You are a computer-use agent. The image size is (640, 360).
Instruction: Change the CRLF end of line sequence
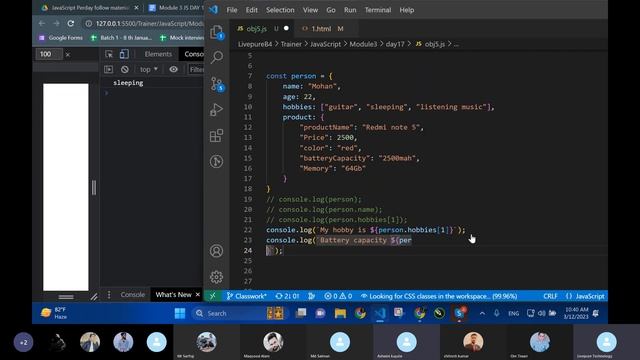pos(550,296)
